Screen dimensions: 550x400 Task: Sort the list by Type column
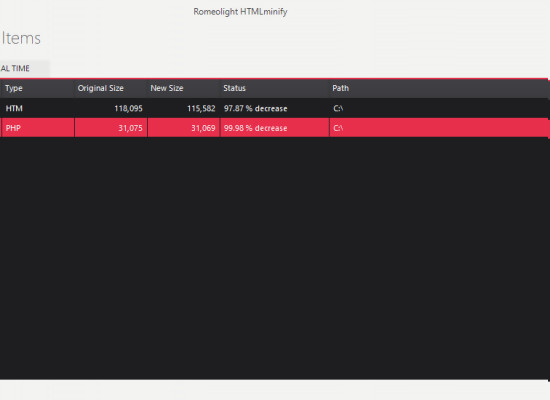coord(37,88)
